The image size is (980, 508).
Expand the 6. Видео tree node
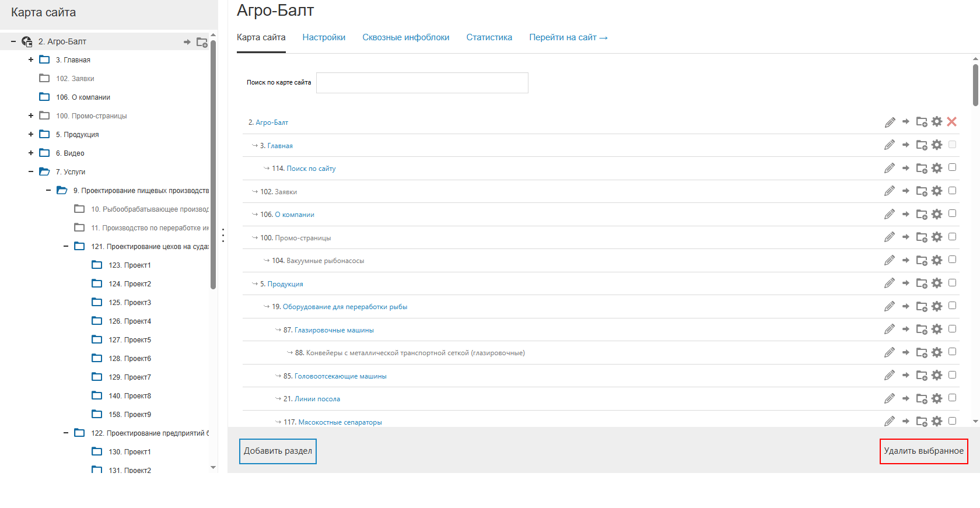(x=31, y=153)
